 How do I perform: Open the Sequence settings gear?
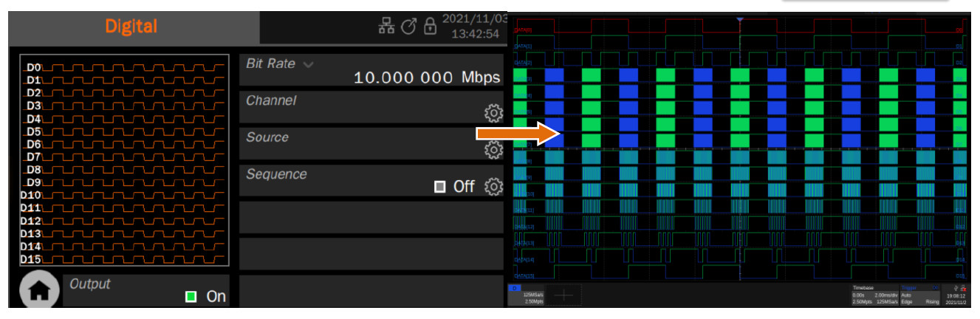click(493, 187)
